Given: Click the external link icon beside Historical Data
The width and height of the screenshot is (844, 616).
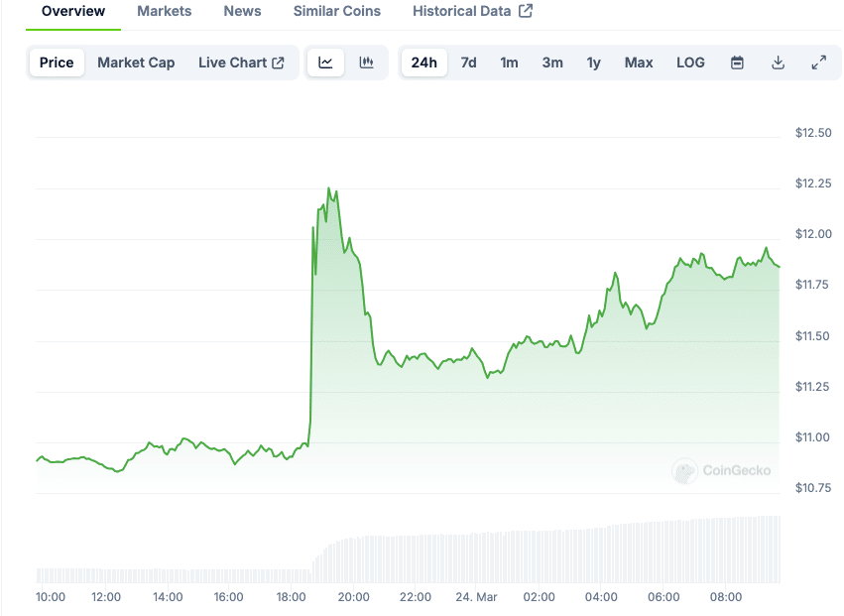Looking at the screenshot, I should [x=526, y=11].
